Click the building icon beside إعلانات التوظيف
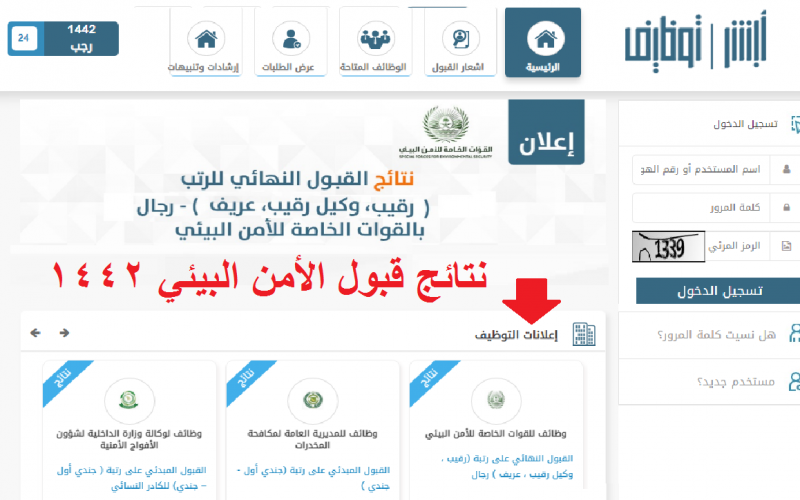 (584, 335)
